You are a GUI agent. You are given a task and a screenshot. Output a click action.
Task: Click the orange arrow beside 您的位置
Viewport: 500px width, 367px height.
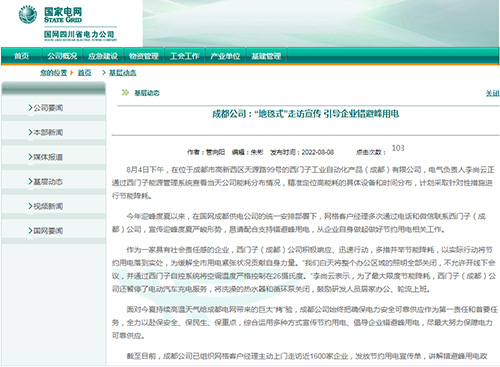[x=71, y=73]
